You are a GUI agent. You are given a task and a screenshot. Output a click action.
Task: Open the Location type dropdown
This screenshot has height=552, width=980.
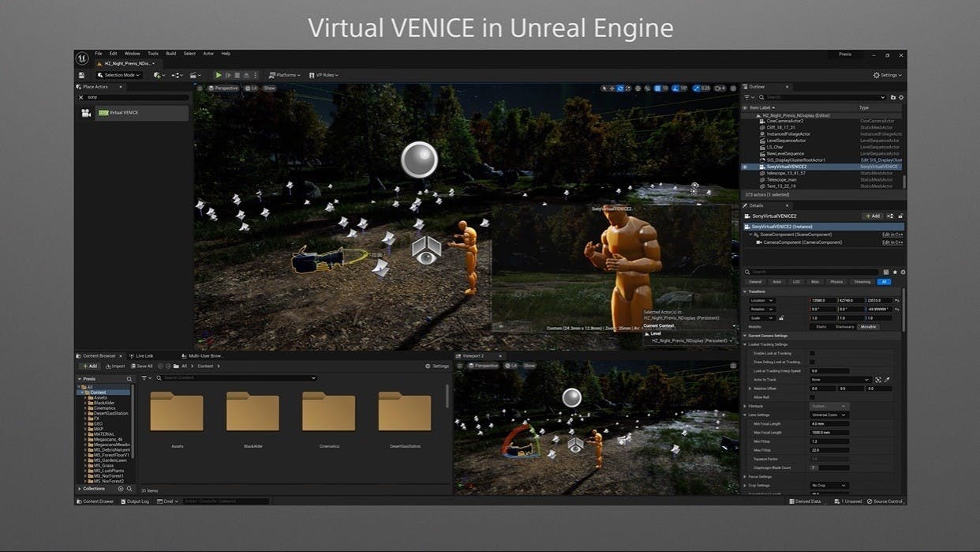point(761,300)
